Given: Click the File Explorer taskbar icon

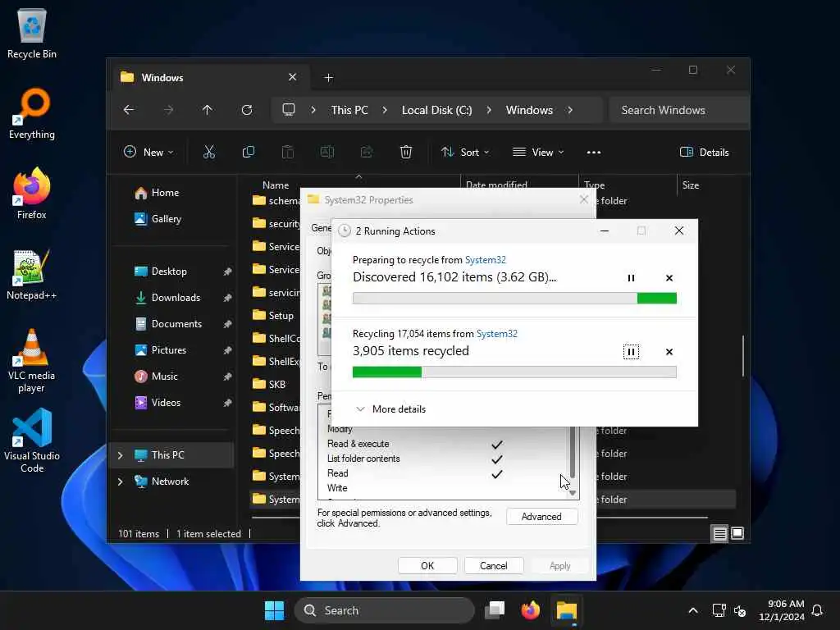Looking at the screenshot, I should tap(566, 610).
